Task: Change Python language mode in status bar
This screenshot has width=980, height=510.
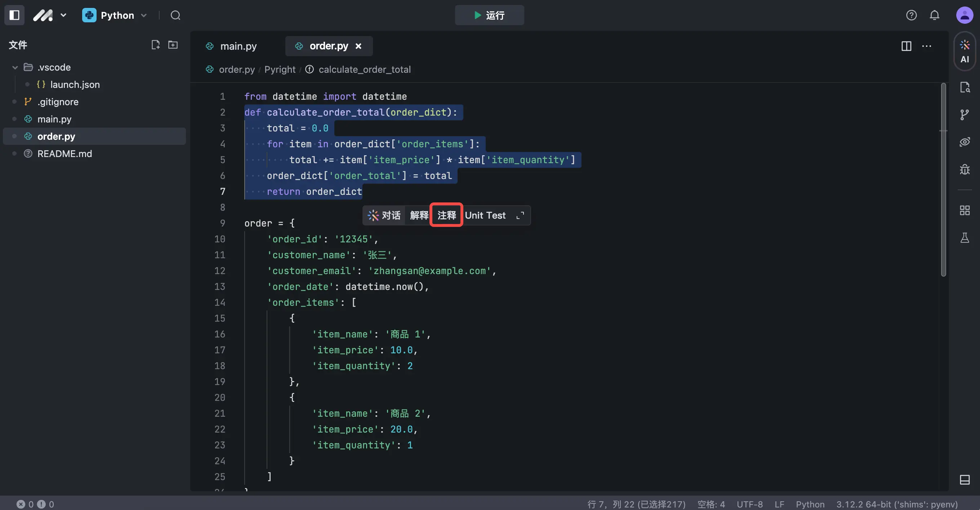Action: point(810,504)
